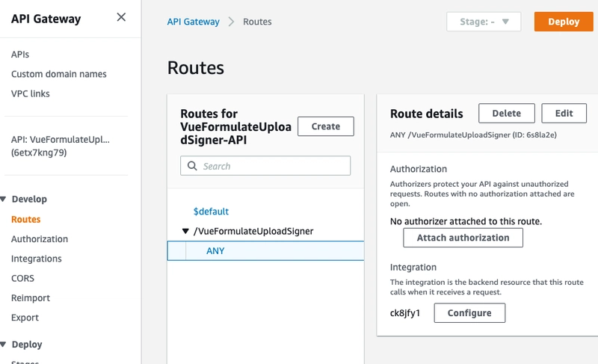The image size is (598, 364).
Task: Collapse the /VueFormulateUploadSigner route triangle
Action: click(x=185, y=231)
